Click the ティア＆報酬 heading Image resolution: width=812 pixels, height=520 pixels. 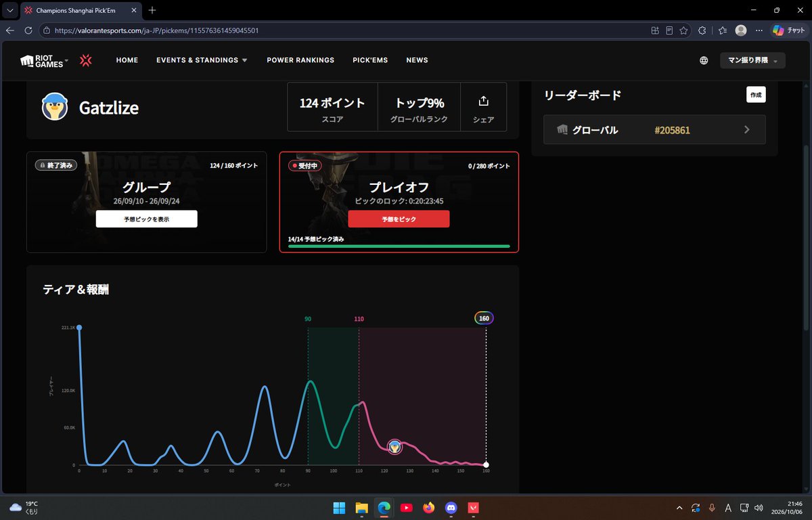(x=76, y=290)
